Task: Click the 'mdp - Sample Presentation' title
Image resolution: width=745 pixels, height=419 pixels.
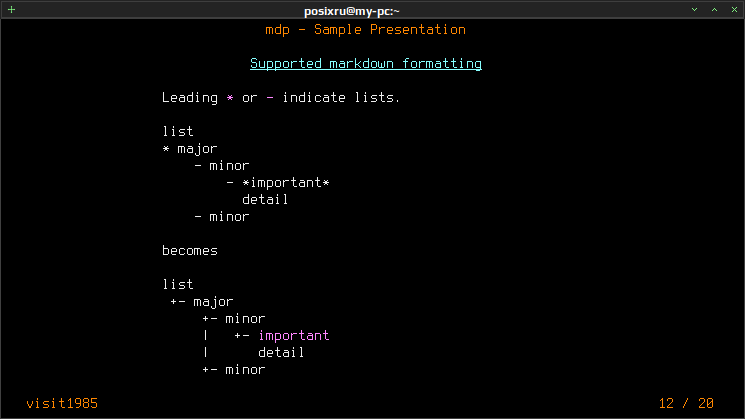Action: (x=365, y=29)
